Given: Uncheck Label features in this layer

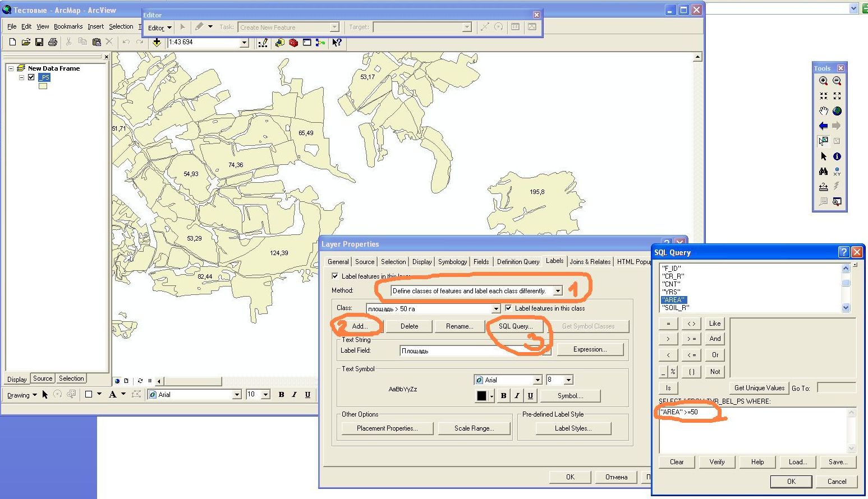Looking at the screenshot, I should pos(335,276).
